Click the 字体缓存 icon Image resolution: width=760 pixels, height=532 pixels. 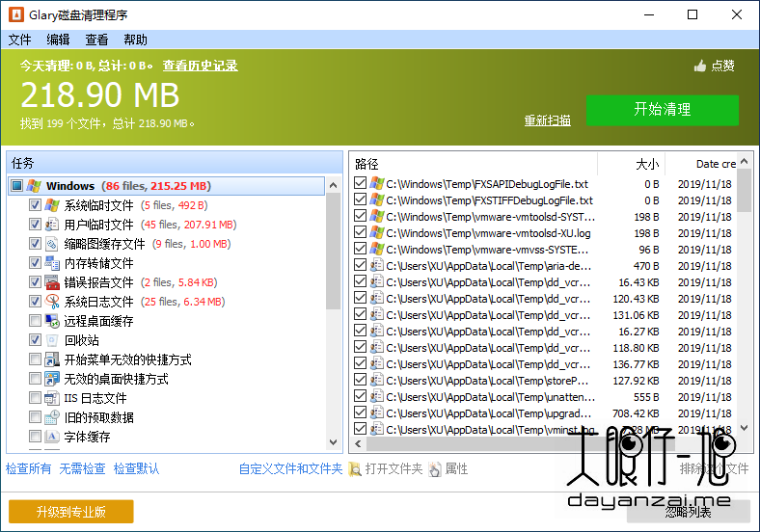click(52, 437)
